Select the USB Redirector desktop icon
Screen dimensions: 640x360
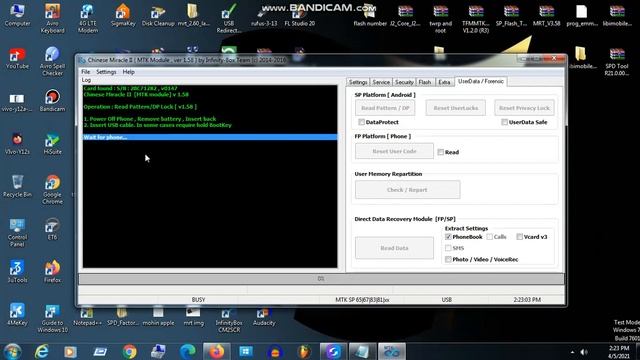(229, 19)
